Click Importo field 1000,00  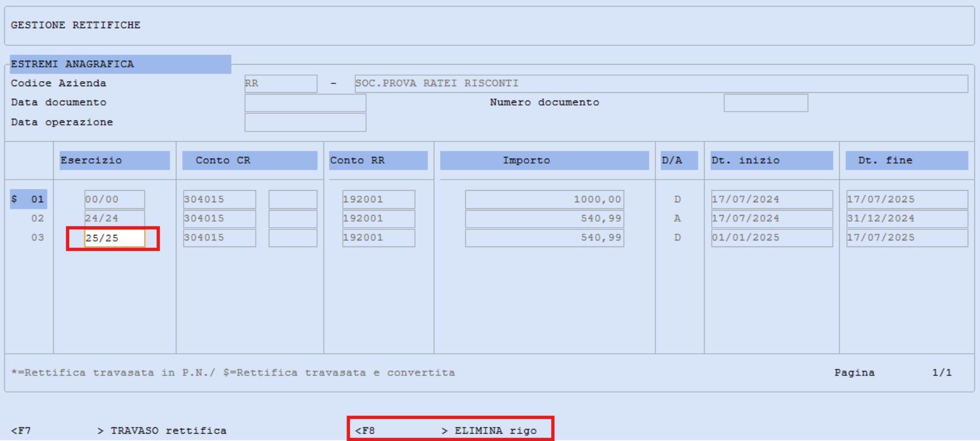(544, 200)
